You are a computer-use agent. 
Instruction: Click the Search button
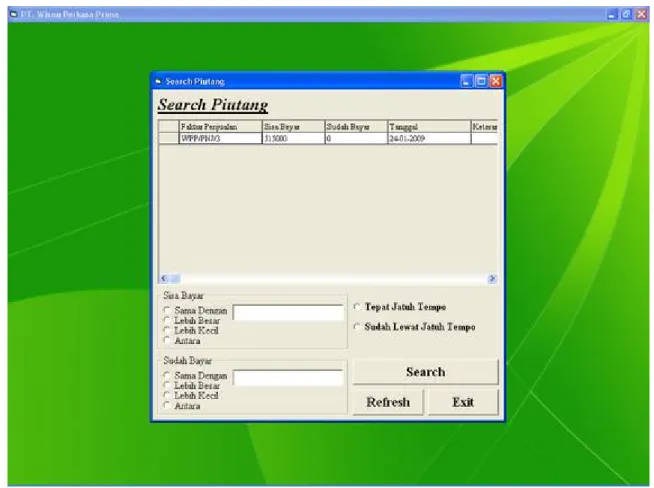[425, 371]
